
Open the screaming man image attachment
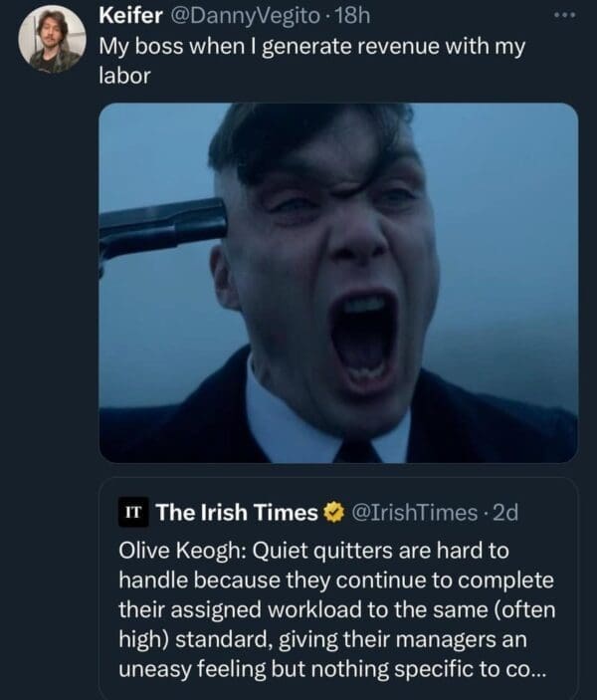pyautogui.click(x=338, y=282)
